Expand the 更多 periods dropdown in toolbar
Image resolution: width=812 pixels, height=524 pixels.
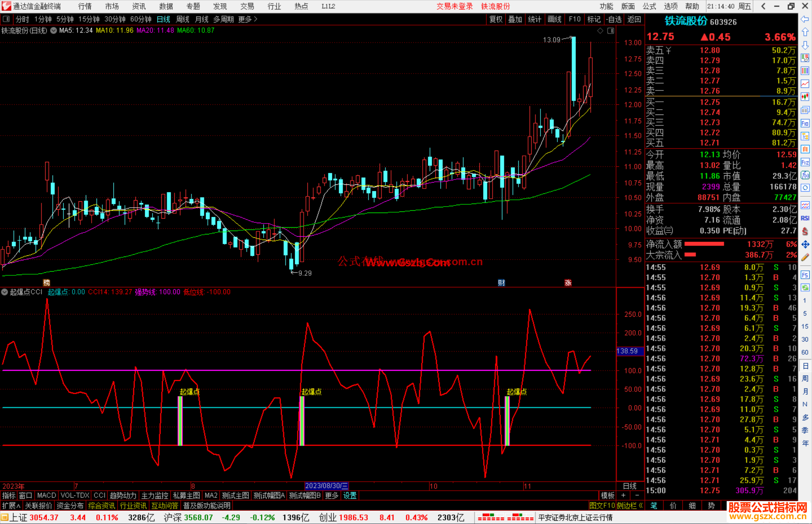click(248, 19)
